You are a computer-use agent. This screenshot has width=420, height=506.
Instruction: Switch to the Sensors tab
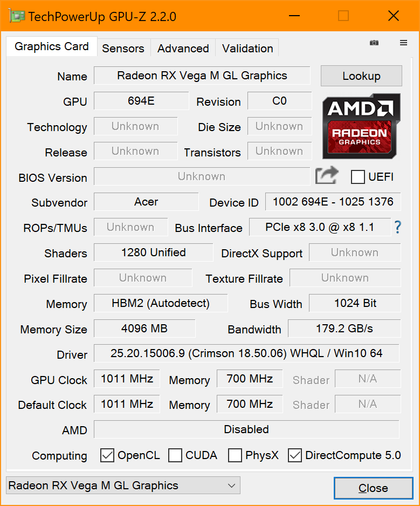coord(123,48)
